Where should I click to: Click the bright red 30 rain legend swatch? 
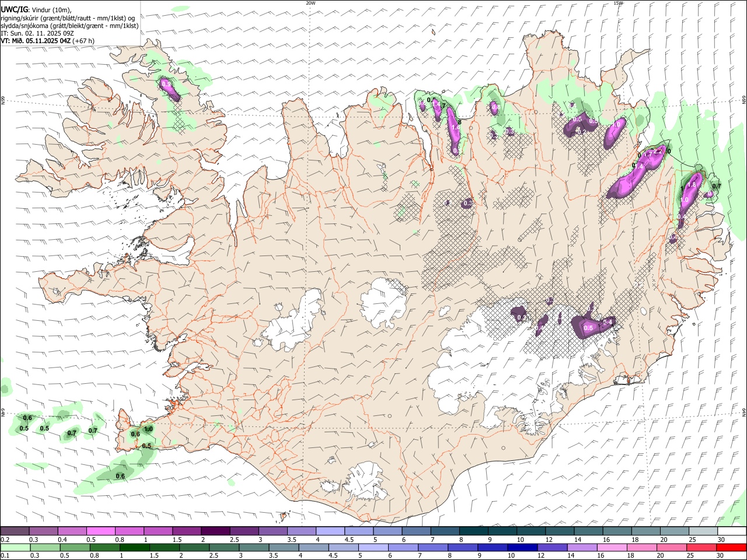tap(731, 547)
